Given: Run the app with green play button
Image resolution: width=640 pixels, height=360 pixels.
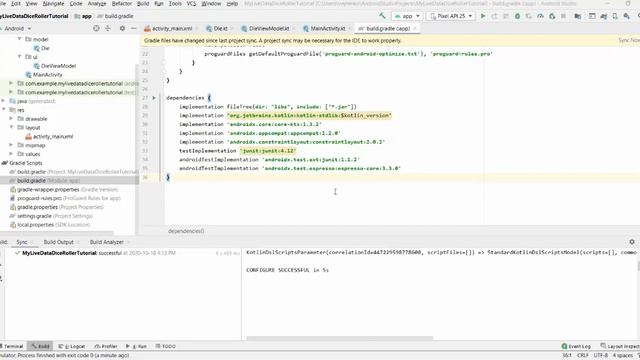Looking at the screenshot, I should (483, 16).
